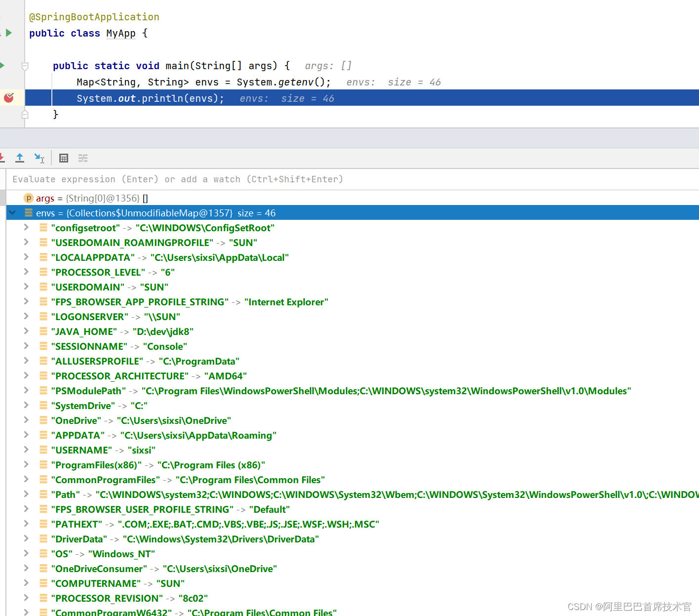The width and height of the screenshot is (699, 616).
Task: Collapse the envs variable tree
Action: [x=12, y=212]
